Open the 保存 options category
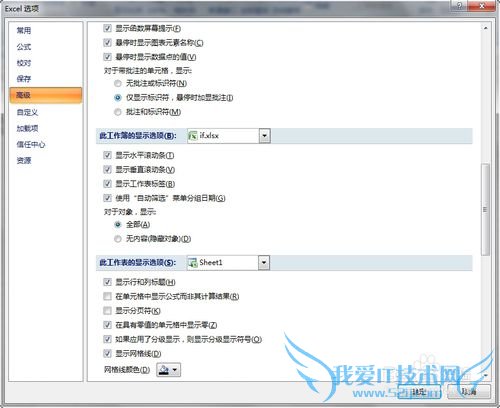This screenshot has height=408, width=500. (24, 79)
